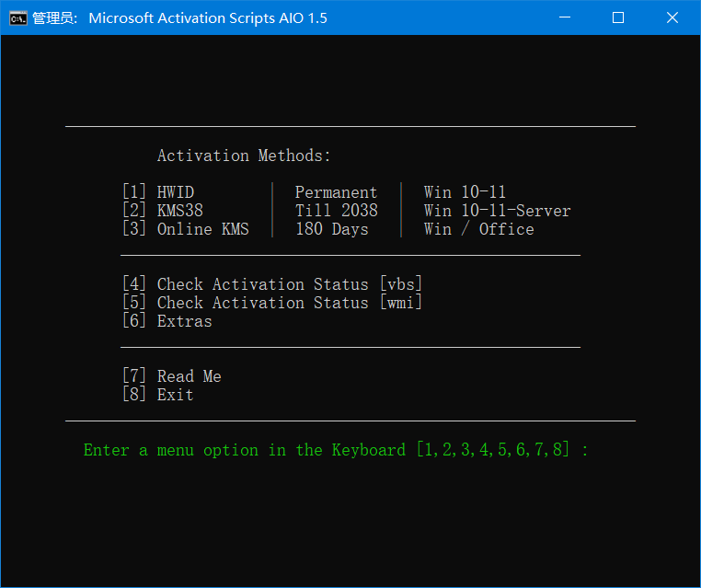Select the '[2] KMS38' menu line
Image resolution: width=701 pixels, height=588 pixels.
(163, 211)
